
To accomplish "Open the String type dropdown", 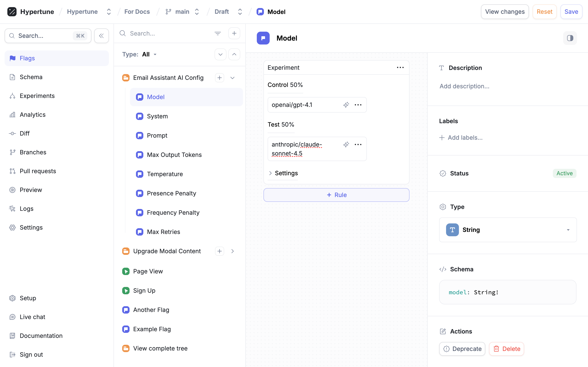I will tap(508, 230).
